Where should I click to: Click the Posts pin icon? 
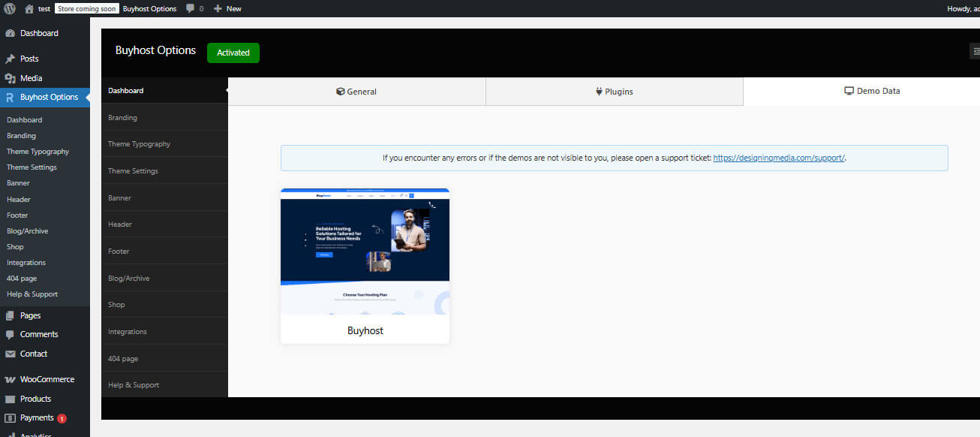[x=10, y=59]
